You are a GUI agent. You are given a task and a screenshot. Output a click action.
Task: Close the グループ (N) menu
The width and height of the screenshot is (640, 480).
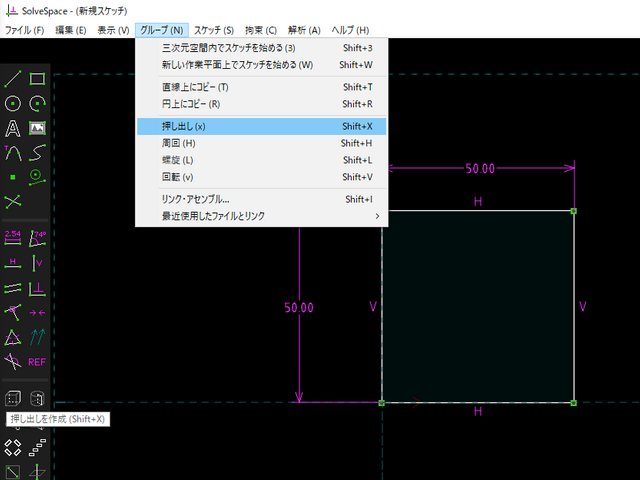pyautogui.click(x=162, y=30)
